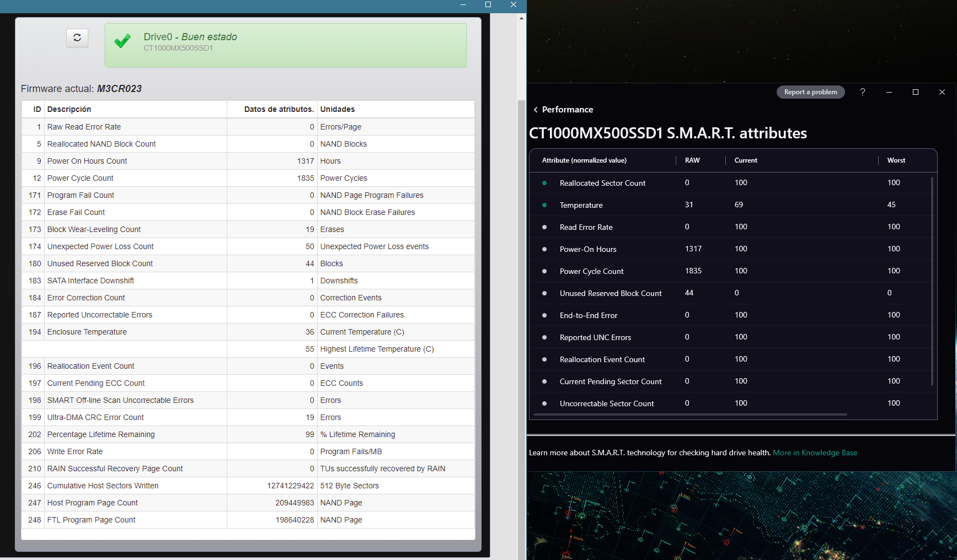Select the Percentage Lifetime Remaining row
The width and height of the screenshot is (957, 560).
[x=248, y=434]
